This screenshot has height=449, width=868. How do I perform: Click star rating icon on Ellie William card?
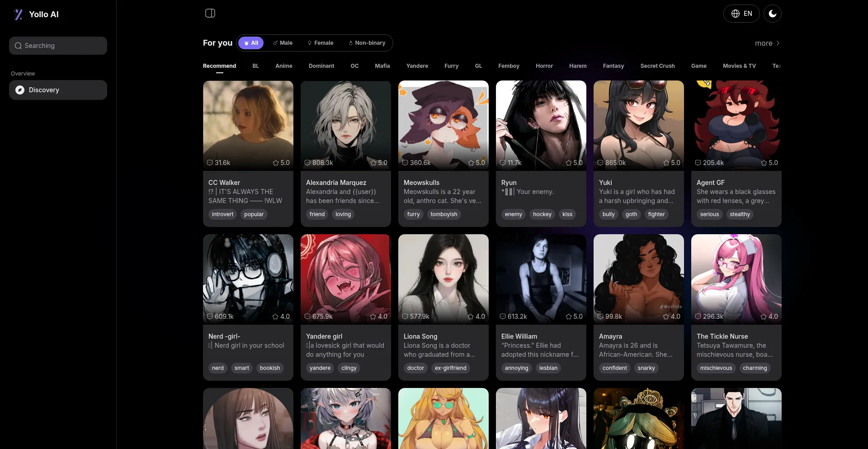[x=569, y=317]
